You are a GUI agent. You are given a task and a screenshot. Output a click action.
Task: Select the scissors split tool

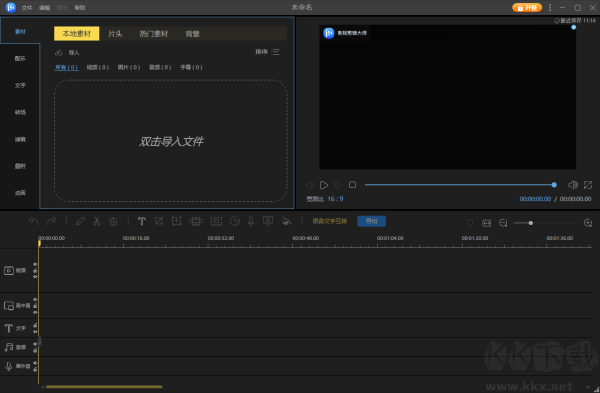(x=96, y=221)
